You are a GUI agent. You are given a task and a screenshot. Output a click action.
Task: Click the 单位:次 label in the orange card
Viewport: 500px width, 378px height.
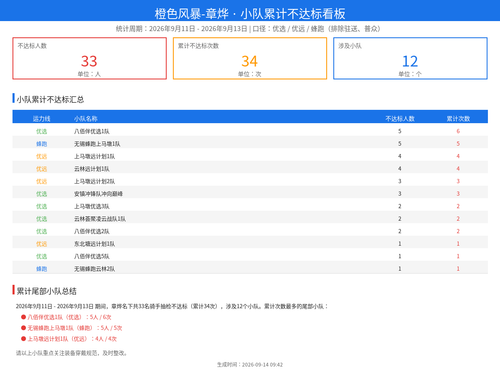point(249,74)
